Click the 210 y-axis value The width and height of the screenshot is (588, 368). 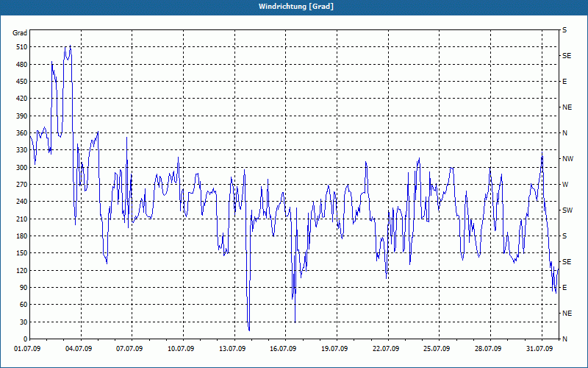22,219
